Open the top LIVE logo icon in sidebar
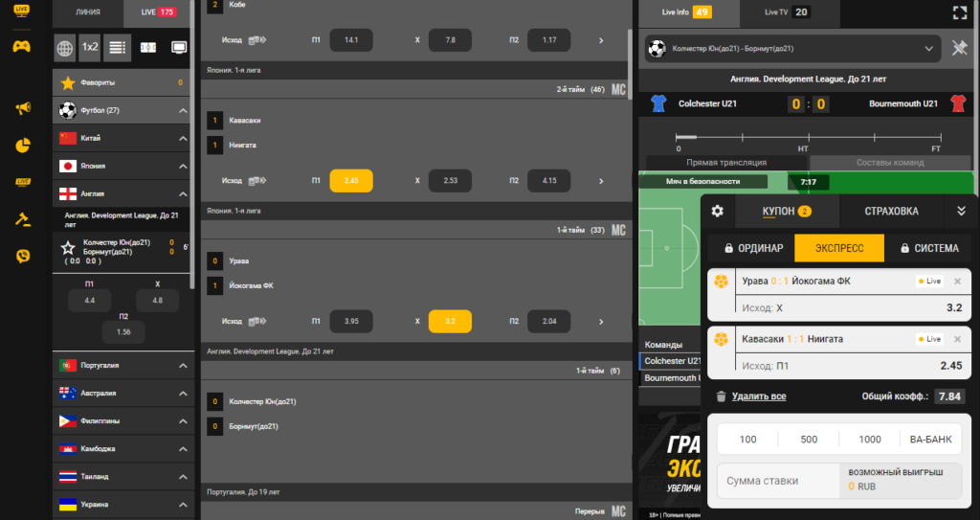Image resolution: width=980 pixels, height=520 pixels. [22, 10]
